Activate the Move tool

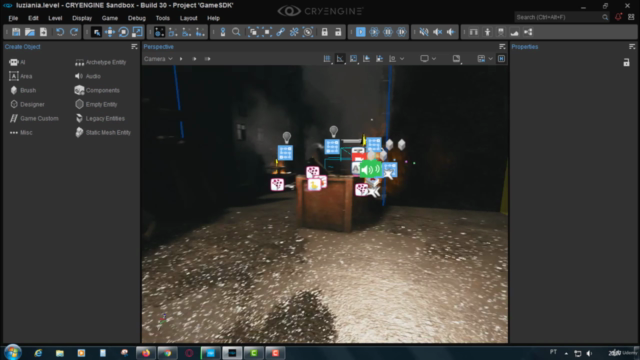coord(110,32)
